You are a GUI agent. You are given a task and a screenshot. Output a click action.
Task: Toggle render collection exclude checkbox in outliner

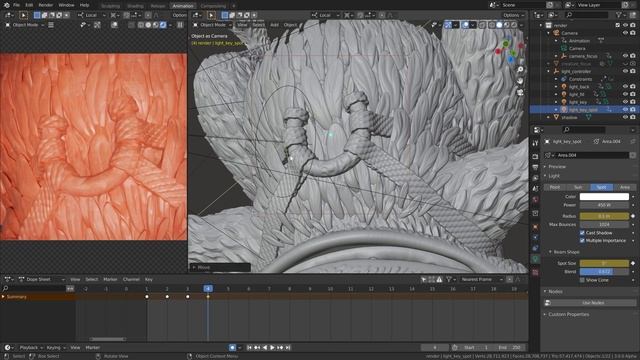pos(618,25)
